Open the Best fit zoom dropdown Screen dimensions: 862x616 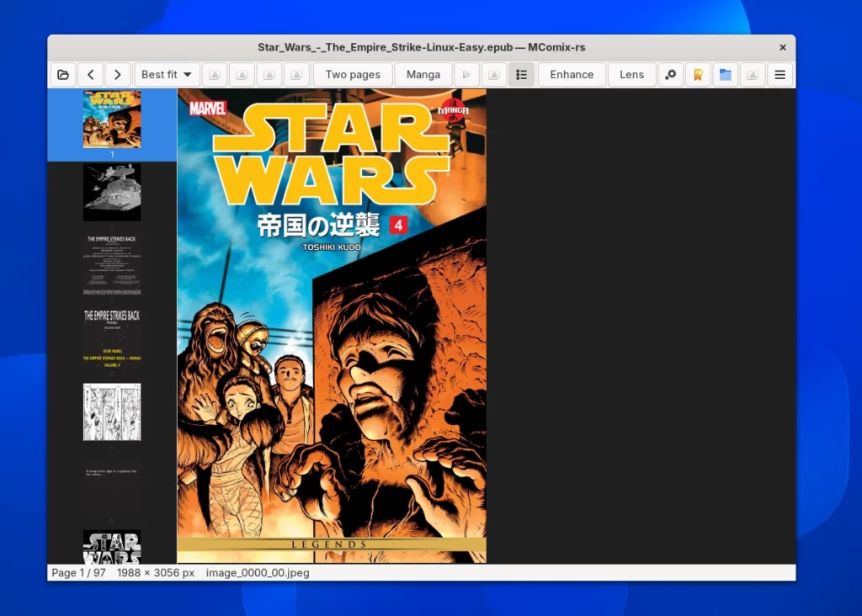coord(167,75)
